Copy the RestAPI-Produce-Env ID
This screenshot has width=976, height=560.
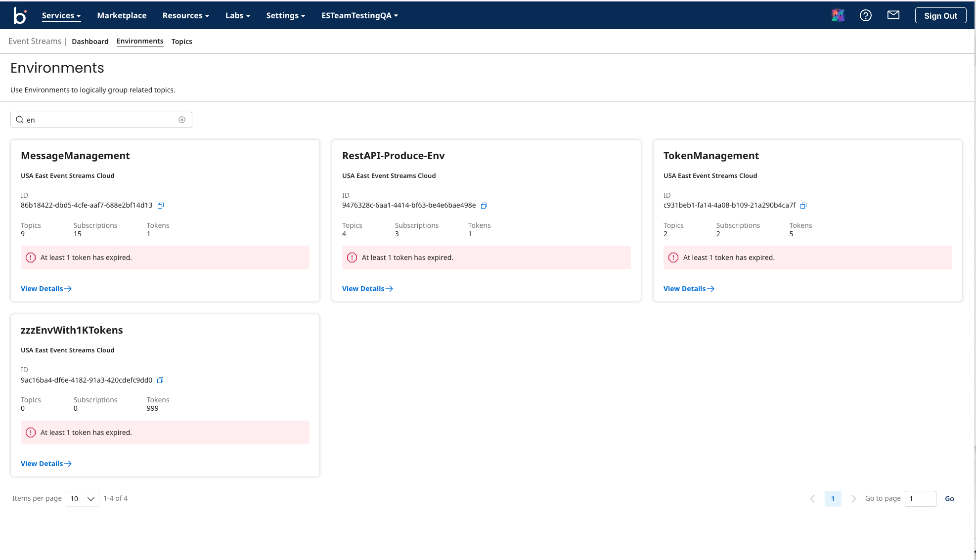484,206
